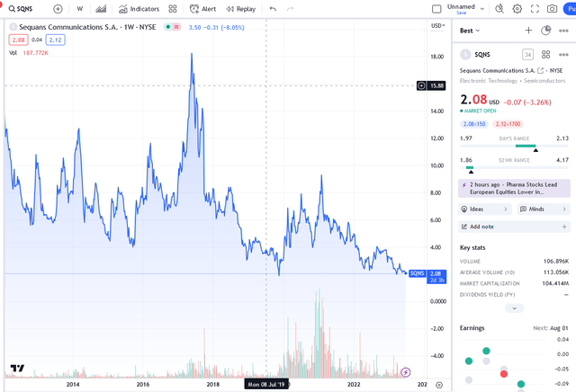This screenshot has height=392, width=576.
Task: Click the blue 2.12 buy price box
Action: pyautogui.click(x=56, y=40)
